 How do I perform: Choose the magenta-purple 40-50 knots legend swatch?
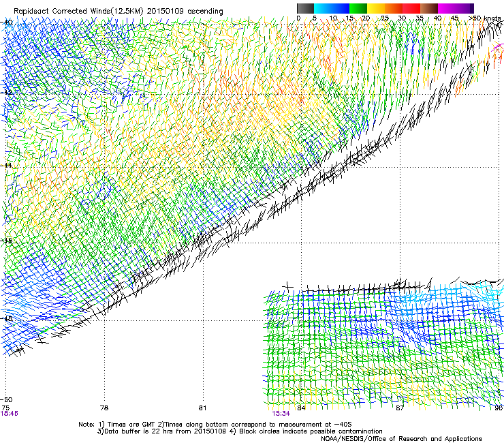pyautogui.click(x=456, y=8)
